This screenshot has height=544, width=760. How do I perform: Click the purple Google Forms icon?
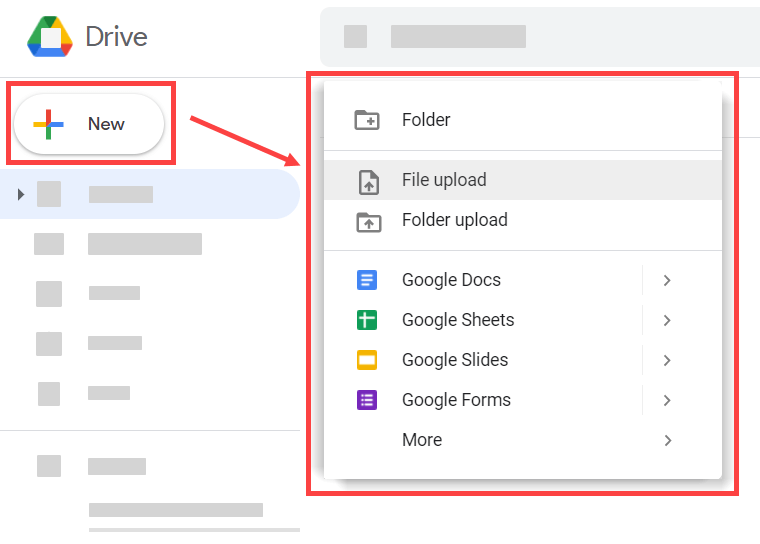[367, 400]
